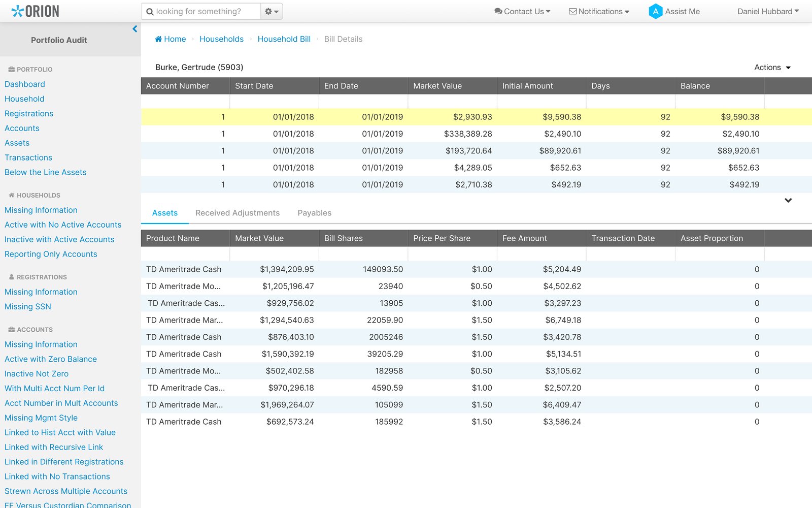This screenshot has width=812, height=508.
Task: Open With Multi Acct Num Per Id
Action: (x=55, y=389)
